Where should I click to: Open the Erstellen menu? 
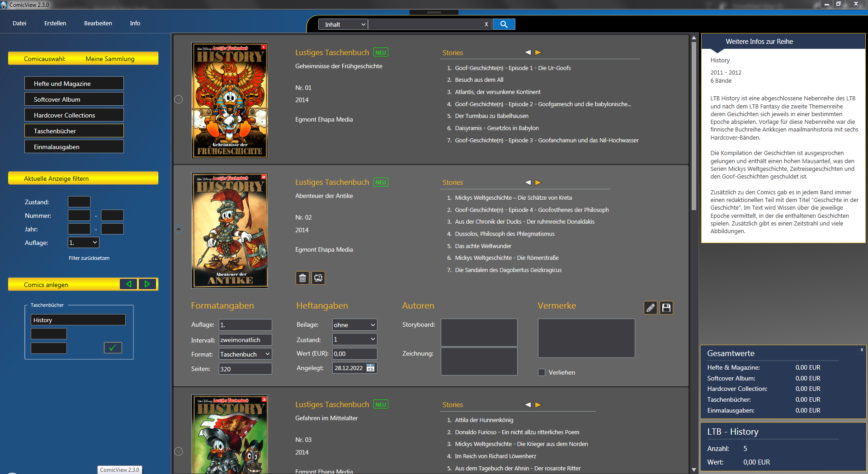pos(55,23)
